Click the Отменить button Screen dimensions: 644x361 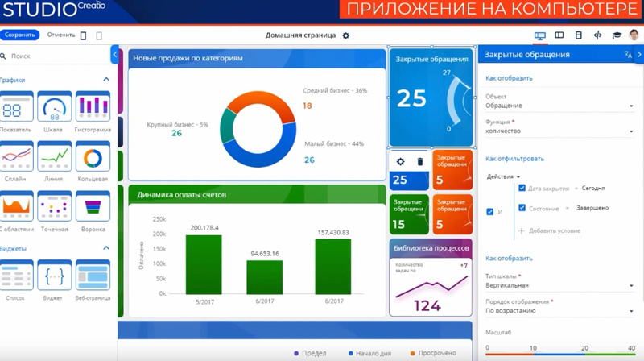point(61,35)
